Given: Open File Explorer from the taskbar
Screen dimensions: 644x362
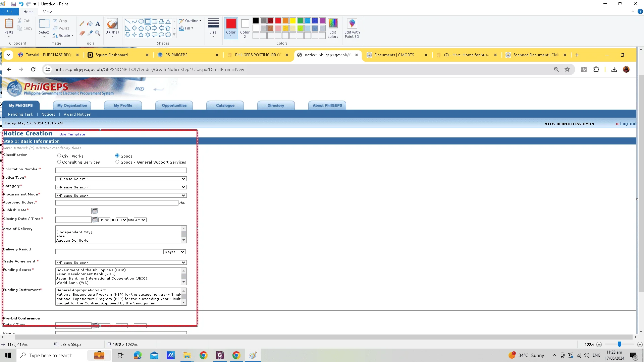Looking at the screenshot, I should point(187,355).
